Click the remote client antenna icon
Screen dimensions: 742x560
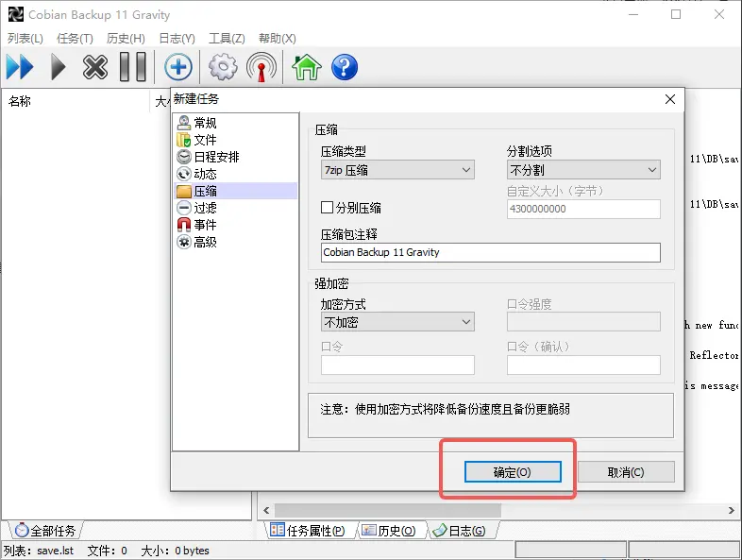[x=261, y=67]
